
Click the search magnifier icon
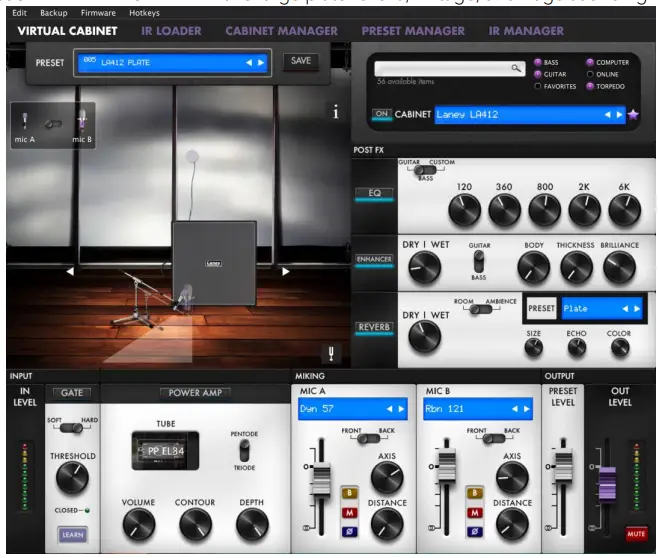coord(516,68)
